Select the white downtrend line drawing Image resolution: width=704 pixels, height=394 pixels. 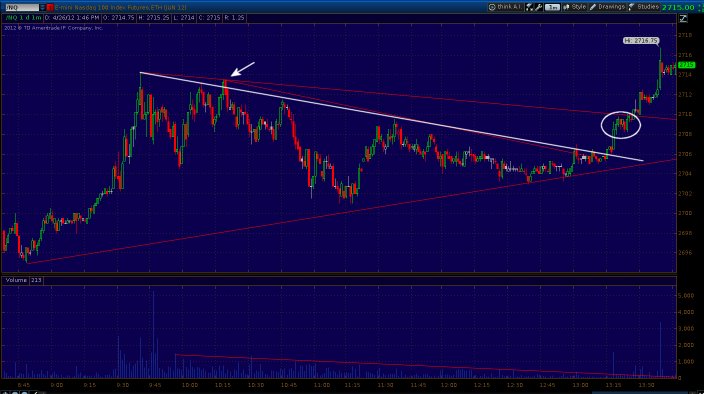click(391, 117)
